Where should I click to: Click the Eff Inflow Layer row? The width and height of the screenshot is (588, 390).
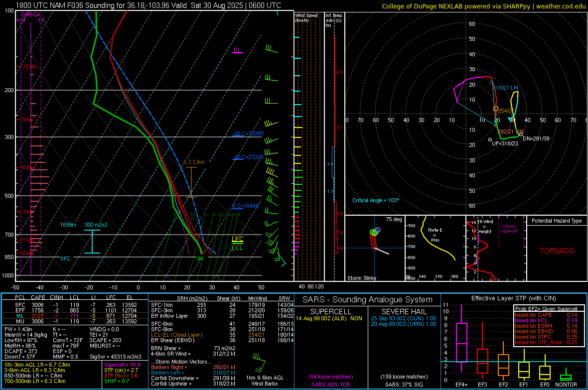point(222,316)
